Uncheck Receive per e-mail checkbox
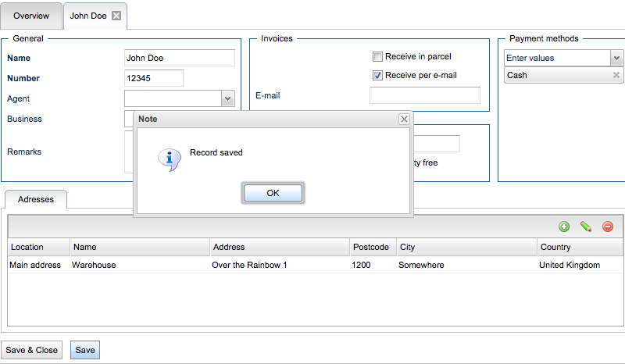Screen dimensions: 625x364 377,76
